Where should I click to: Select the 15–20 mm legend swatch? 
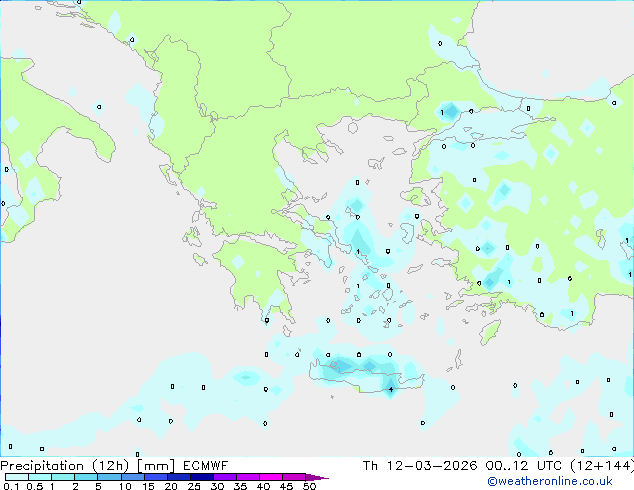[155, 477]
